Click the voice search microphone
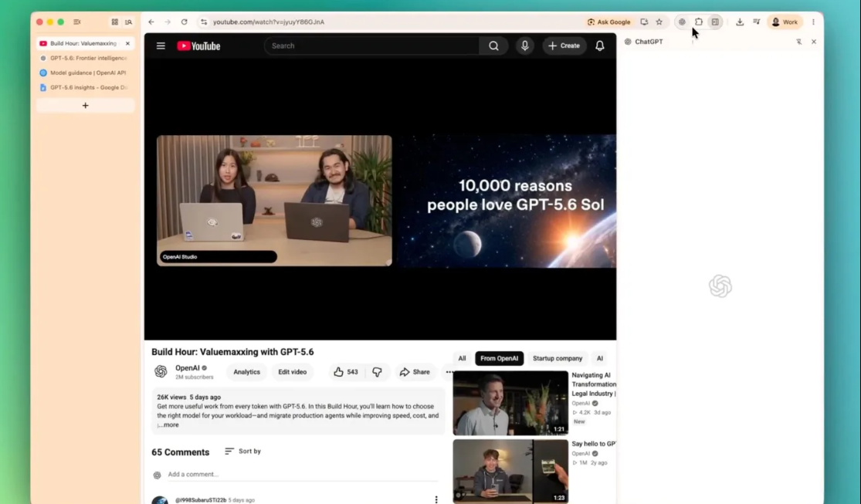 524,46
